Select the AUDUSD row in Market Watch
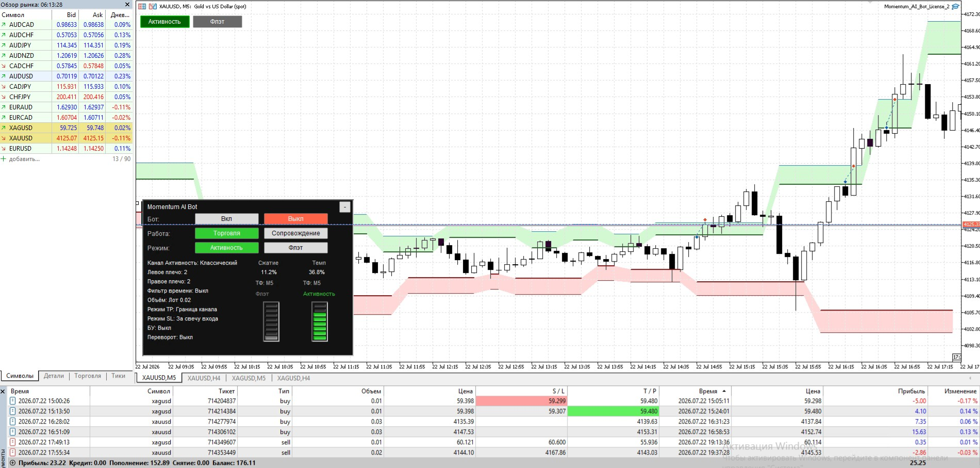Viewport: 980px width, 468px height. click(66, 76)
